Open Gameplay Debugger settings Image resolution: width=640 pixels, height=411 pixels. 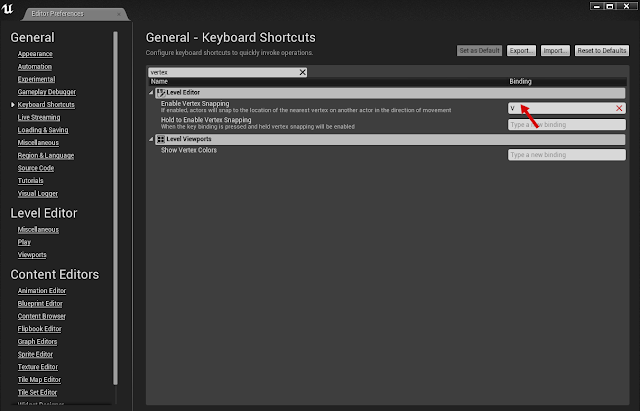click(x=47, y=92)
